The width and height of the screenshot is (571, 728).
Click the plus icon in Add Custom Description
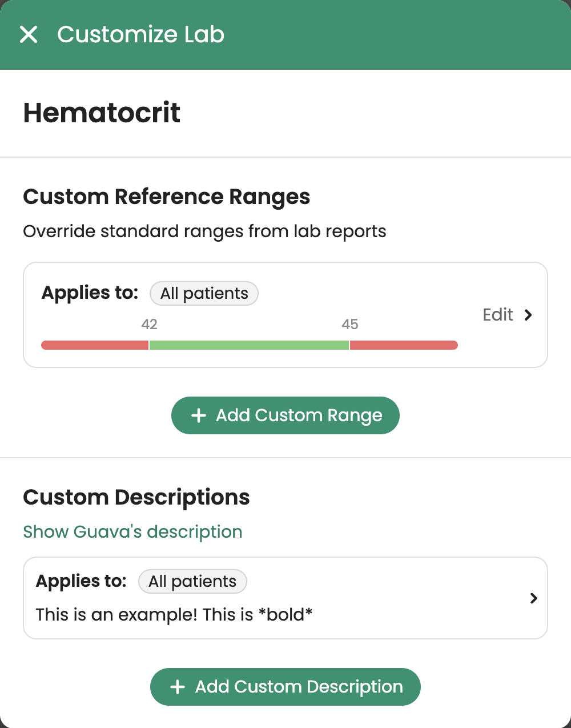click(178, 687)
